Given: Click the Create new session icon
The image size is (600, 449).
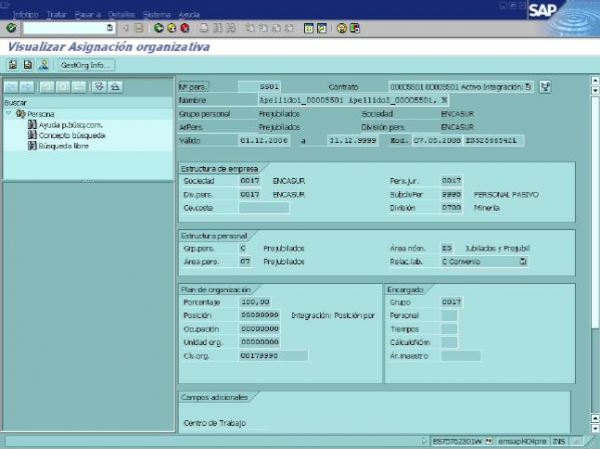Looking at the screenshot, I should tap(308, 28).
